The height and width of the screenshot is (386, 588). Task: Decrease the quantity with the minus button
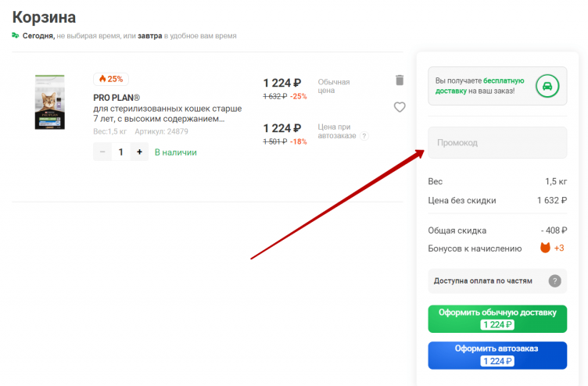pyautogui.click(x=102, y=152)
